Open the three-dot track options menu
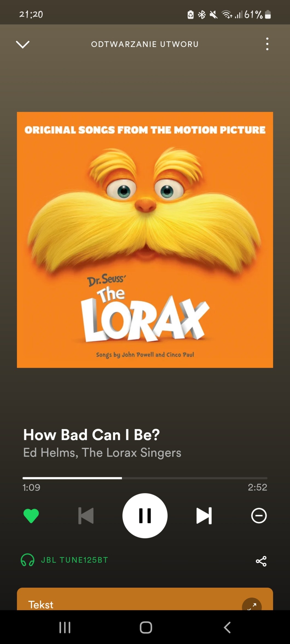Screen dimensions: 290x644 267,44
